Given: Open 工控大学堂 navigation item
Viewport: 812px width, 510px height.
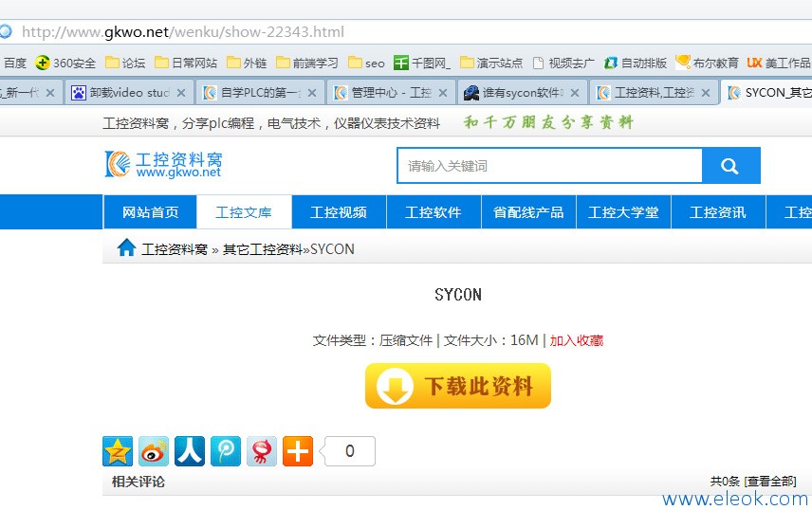Looking at the screenshot, I should coord(623,212).
